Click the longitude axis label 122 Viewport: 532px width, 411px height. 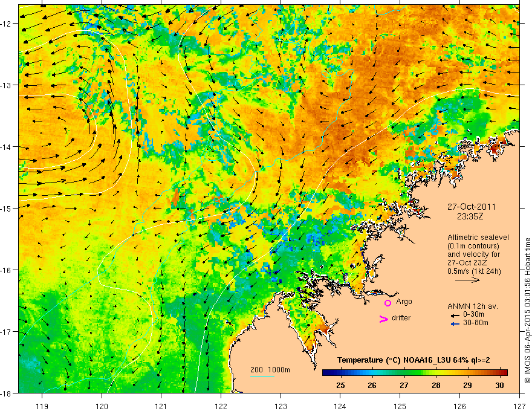221,406
